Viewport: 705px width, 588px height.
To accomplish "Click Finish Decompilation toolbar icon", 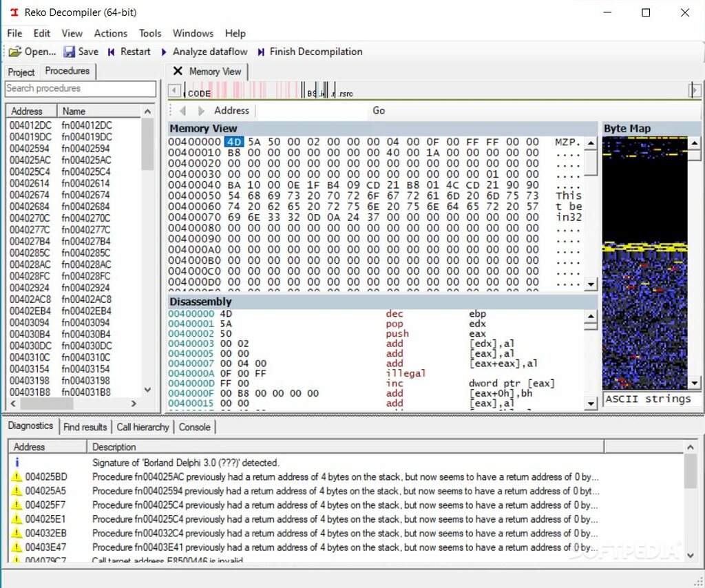I will (x=262, y=52).
